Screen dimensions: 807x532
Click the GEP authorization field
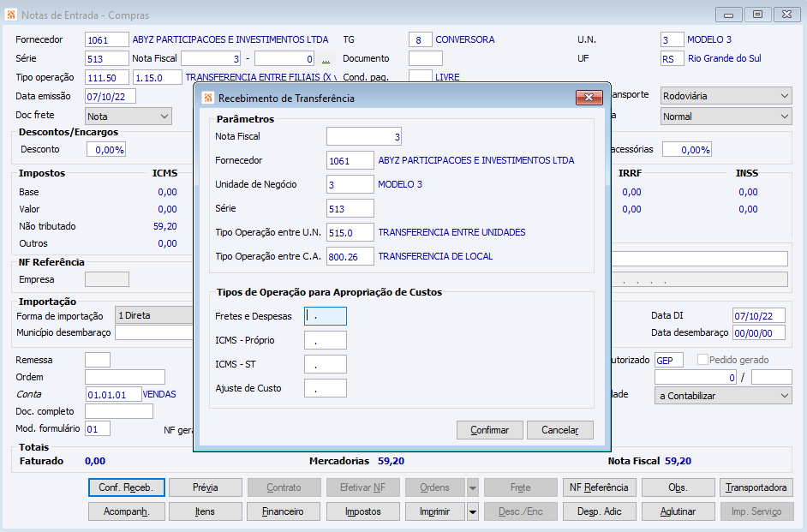click(668, 360)
